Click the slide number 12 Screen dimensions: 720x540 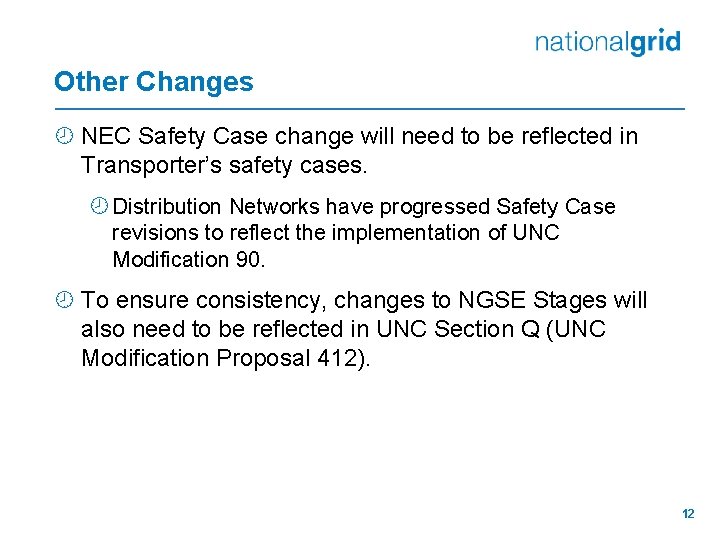(688, 513)
